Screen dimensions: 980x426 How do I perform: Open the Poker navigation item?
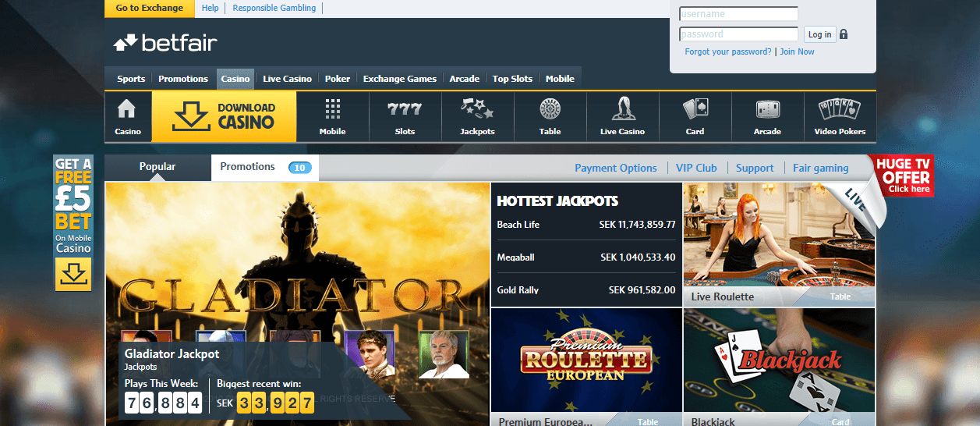[338, 79]
